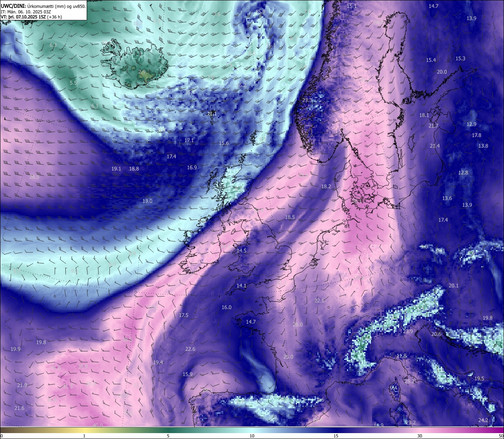Viewport: 504px width, 439px height.
Task: Click the 19.9 value at the left edge
Action: pyautogui.click(x=15, y=349)
